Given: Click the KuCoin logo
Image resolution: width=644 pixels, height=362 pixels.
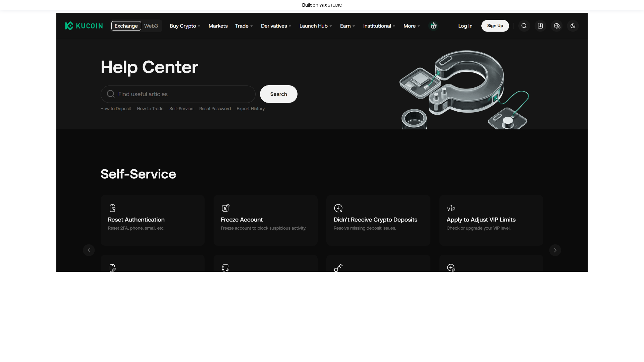Looking at the screenshot, I should 84,26.
